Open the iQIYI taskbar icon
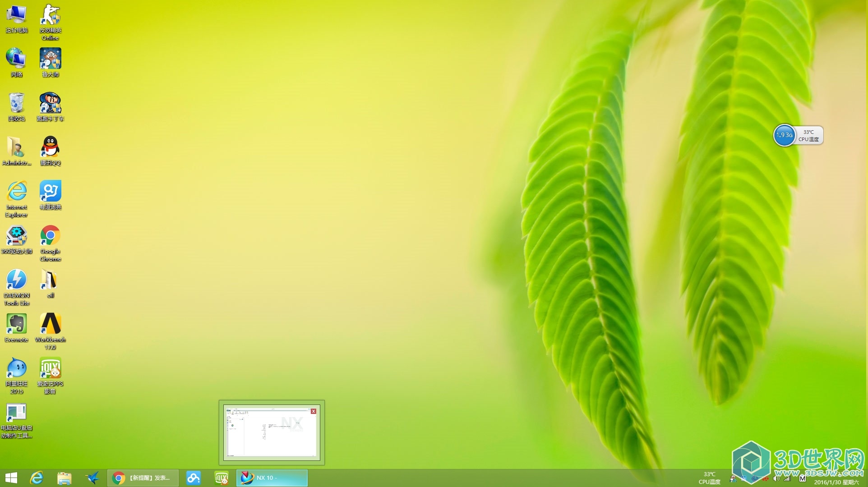The width and height of the screenshot is (868, 487). [x=222, y=478]
